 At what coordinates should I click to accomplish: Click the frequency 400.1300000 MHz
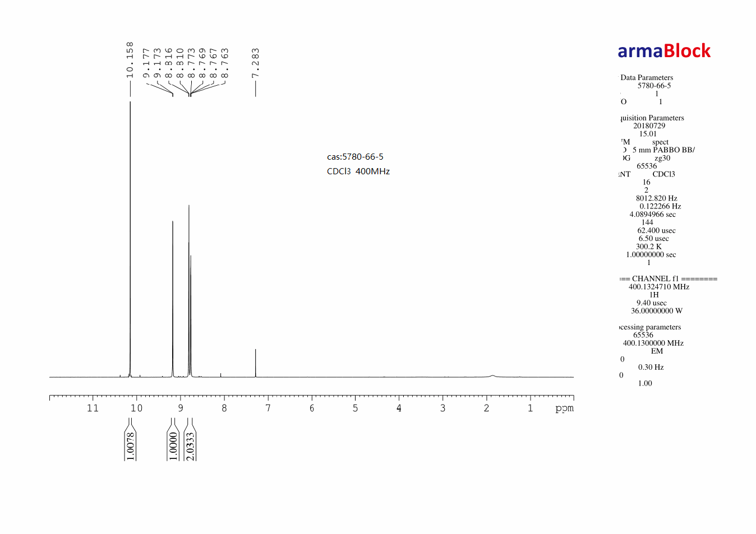coord(653,343)
